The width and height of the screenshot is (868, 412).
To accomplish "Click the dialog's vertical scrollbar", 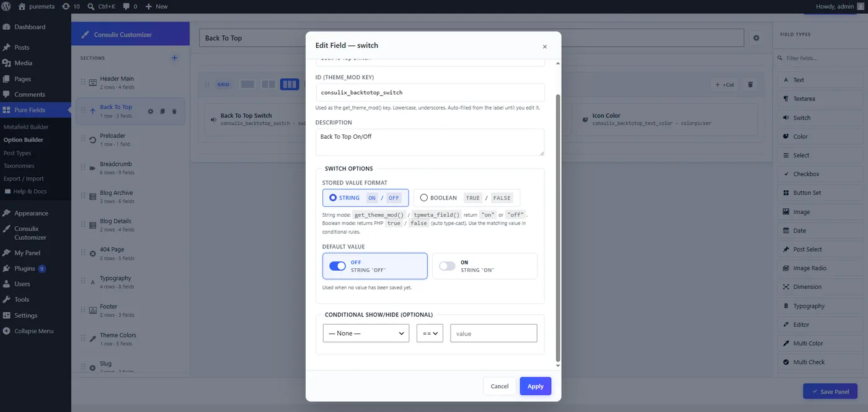I will pos(557,228).
